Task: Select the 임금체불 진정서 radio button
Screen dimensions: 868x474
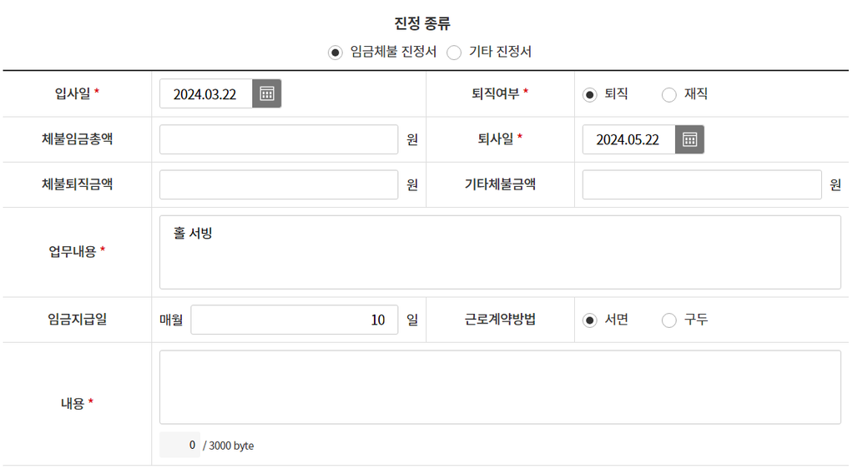Action: (336, 53)
